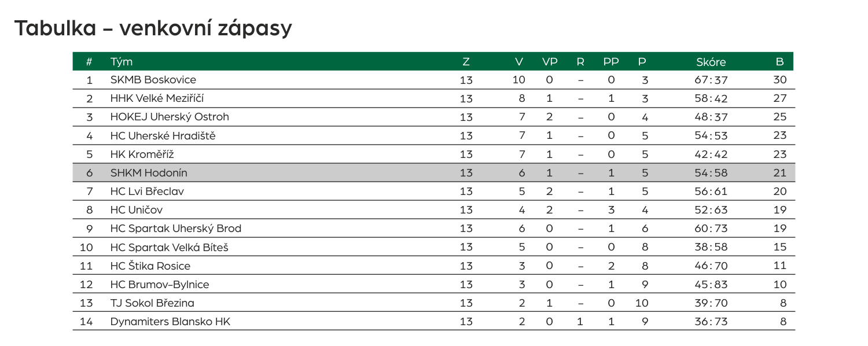Select HC Štika Rosice team

[150, 266]
